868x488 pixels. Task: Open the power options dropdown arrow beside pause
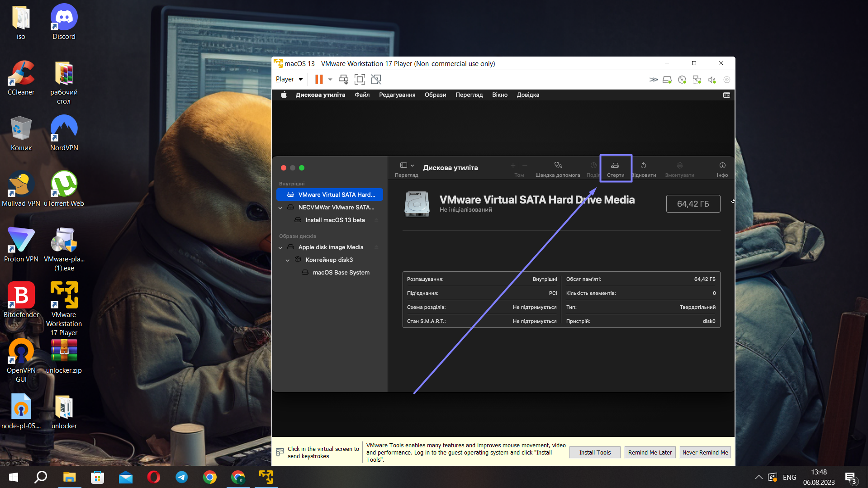[x=330, y=80]
